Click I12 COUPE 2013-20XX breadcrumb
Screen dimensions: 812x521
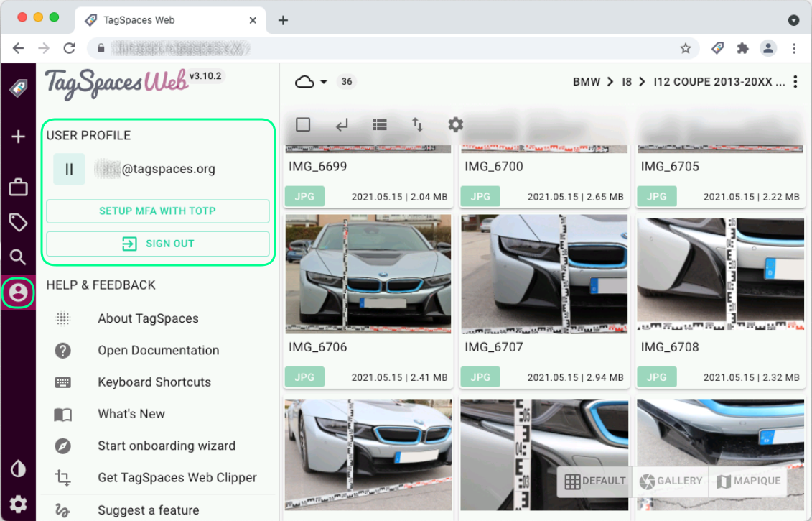(x=719, y=82)
